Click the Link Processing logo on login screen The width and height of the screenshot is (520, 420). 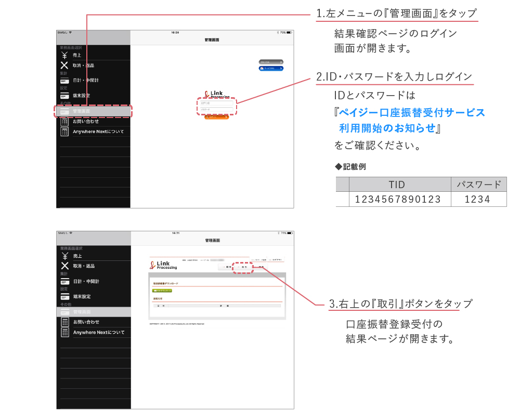click(x=215, y=94)
